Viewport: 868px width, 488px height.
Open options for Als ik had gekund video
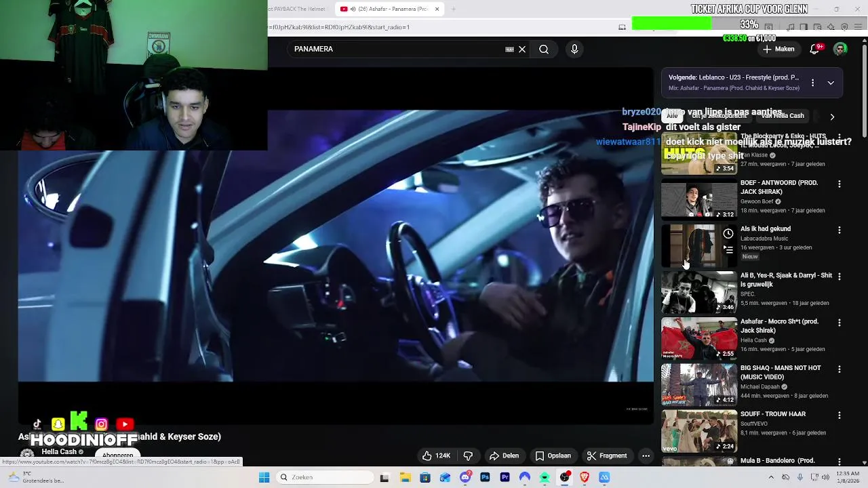pos(840,230)
